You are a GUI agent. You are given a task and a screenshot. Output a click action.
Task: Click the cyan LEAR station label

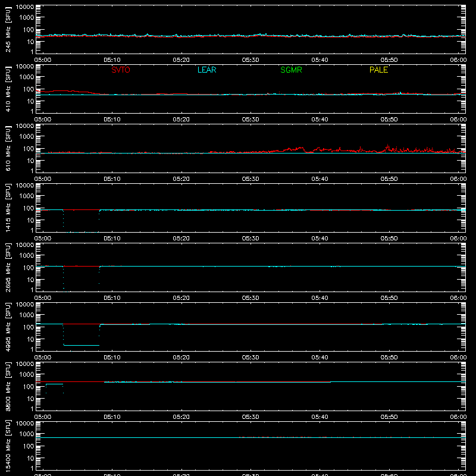(x=206, y=70)
